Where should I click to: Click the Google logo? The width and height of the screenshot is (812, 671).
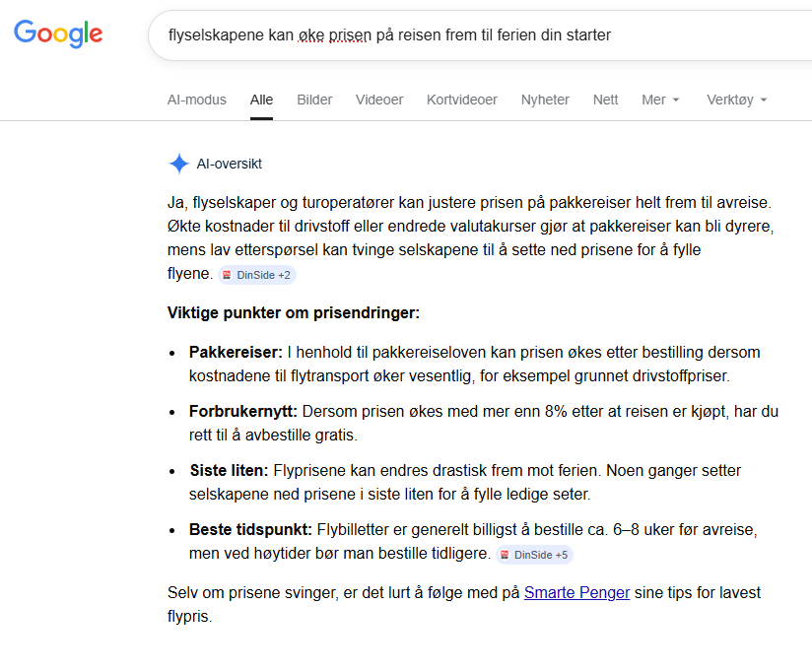tap(58, 34)
